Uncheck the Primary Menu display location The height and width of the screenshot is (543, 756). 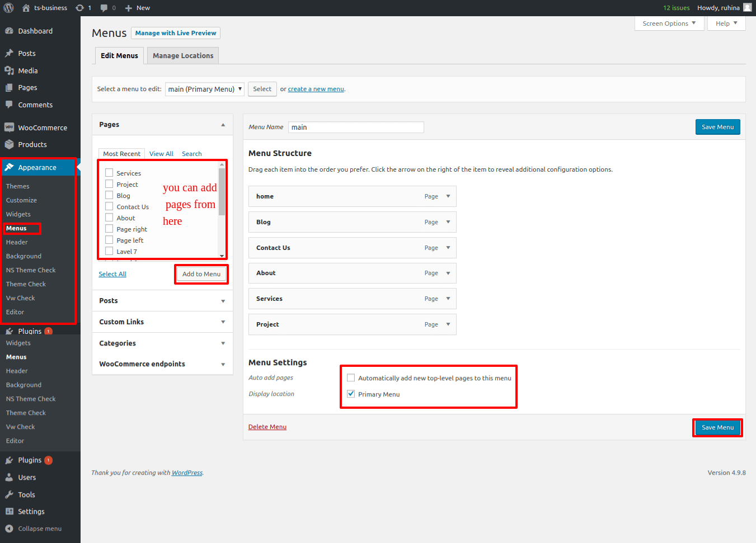tap(351, 394)
